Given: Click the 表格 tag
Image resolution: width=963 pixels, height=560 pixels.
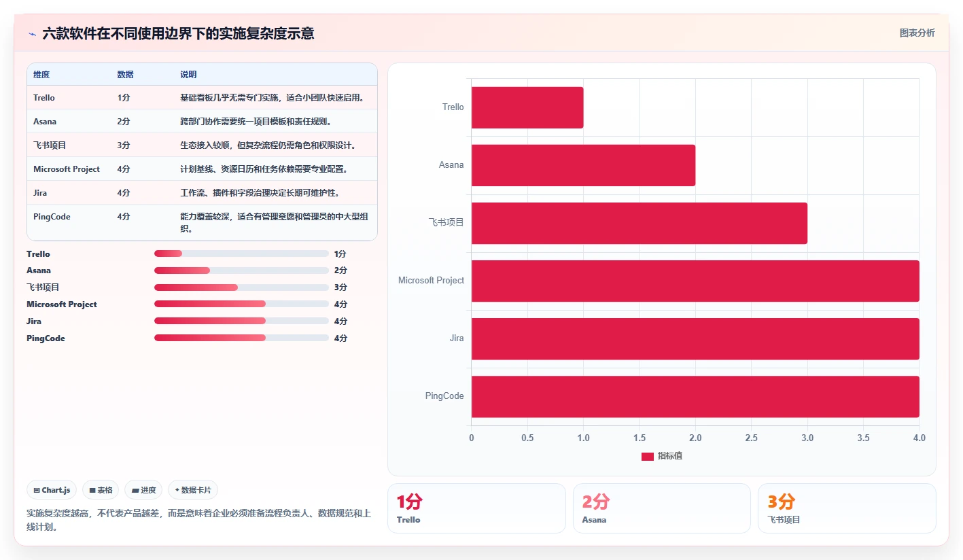Looking at the screenshot, I should coord(101,490).
